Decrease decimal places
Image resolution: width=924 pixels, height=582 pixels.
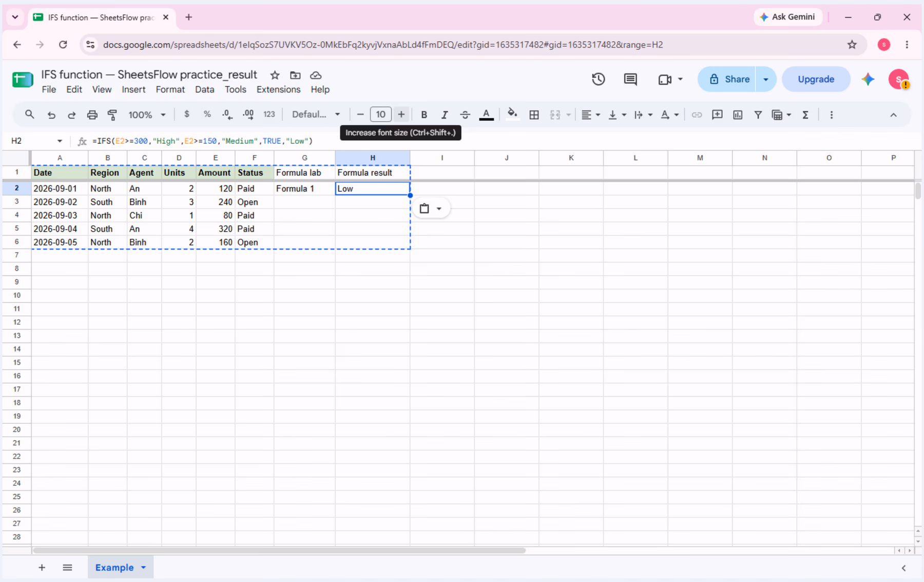coord(227,115)
